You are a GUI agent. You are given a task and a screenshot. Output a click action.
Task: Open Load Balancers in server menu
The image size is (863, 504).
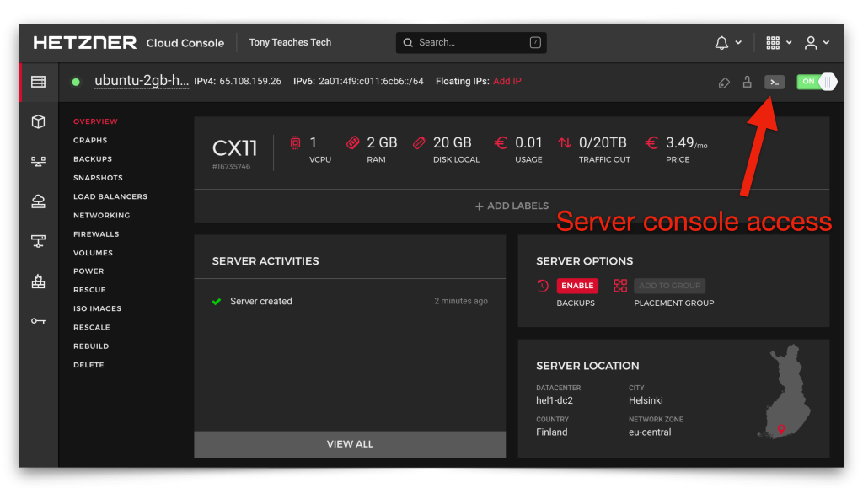110,196
